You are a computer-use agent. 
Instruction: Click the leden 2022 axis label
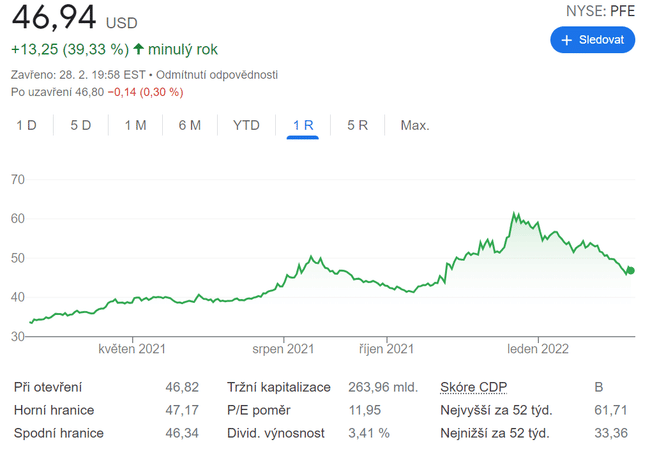pos(538,349)
